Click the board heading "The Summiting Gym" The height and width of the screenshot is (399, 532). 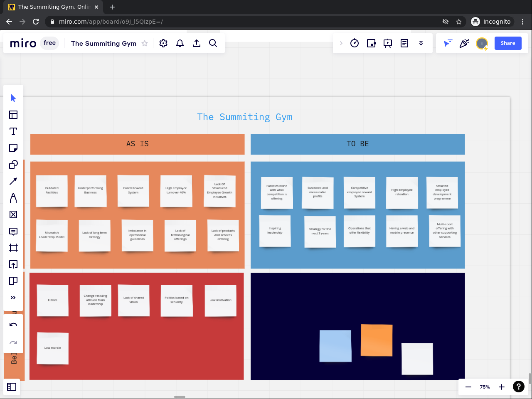[245, 117]
